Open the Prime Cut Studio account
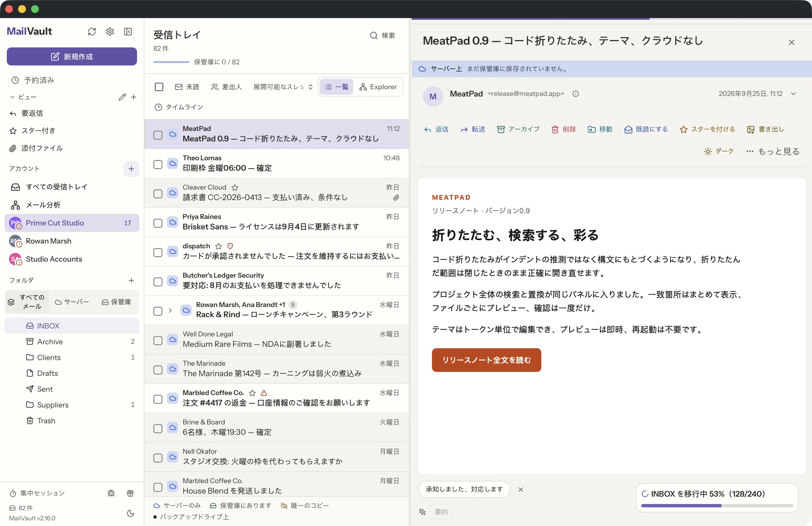This screenshot has height=526, width=812. pyautogui.click(x=72, y=223)
